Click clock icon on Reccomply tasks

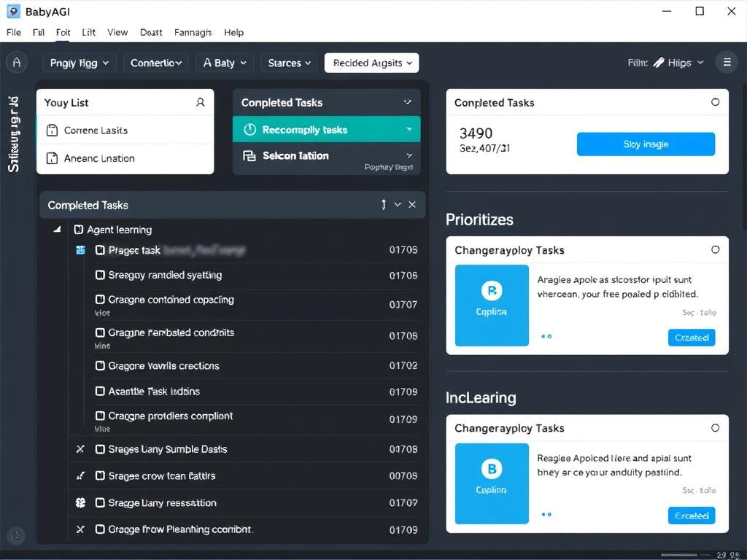coord(250,130)
